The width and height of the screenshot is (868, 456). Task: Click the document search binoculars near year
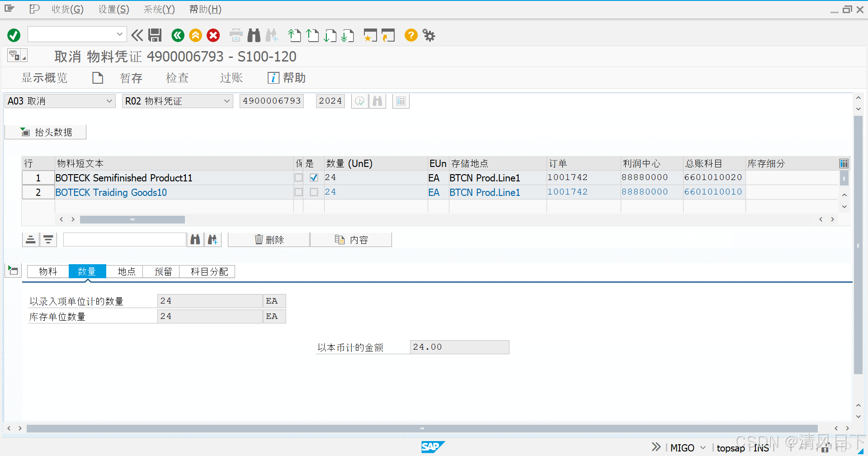click(x=377, y=101)
